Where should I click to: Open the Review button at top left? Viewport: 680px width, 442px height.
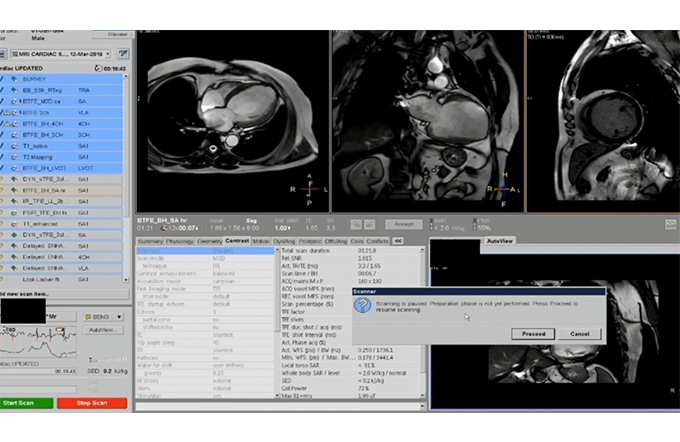[x=113, y=34]
